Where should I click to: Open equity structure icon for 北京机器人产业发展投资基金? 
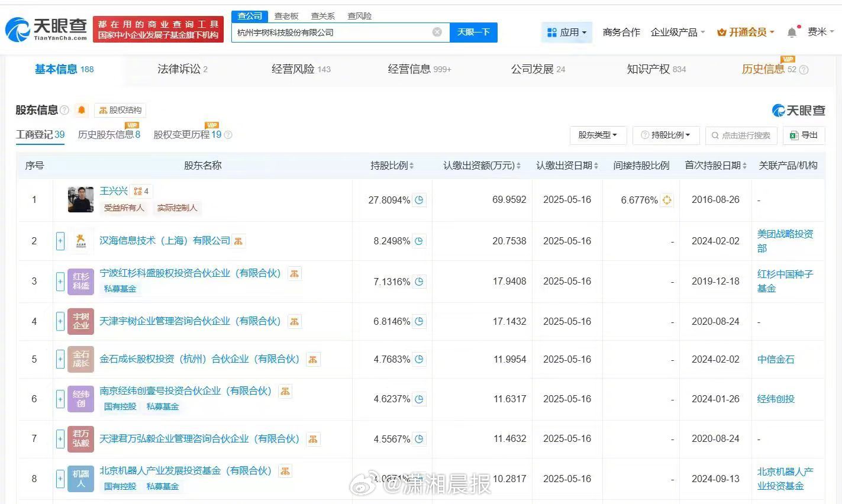[285, 471]
